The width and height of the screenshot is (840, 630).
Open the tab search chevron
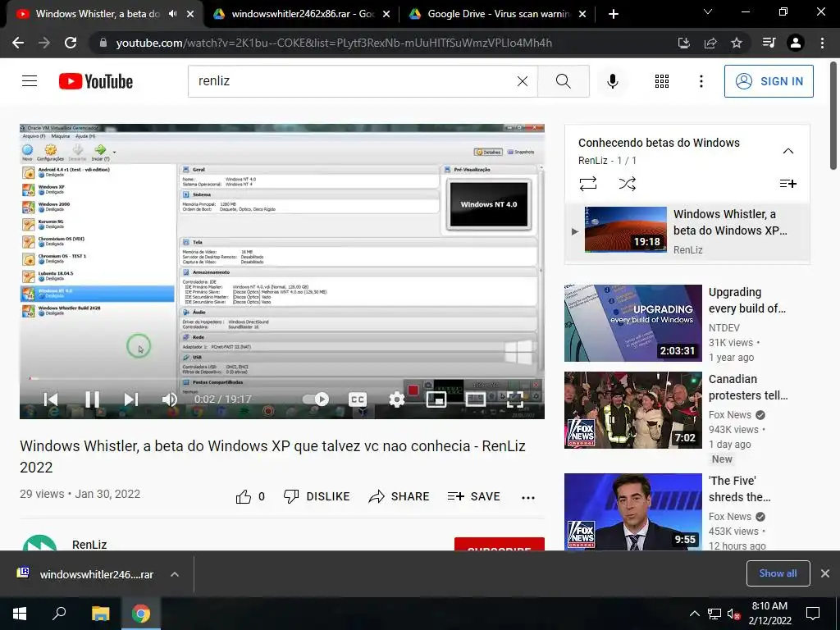click(707, 11)
